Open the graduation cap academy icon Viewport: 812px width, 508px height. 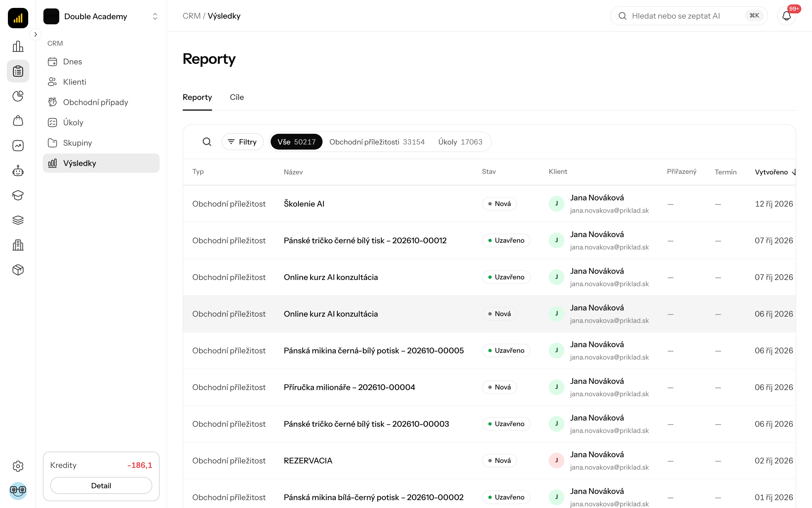coord(18,195)
